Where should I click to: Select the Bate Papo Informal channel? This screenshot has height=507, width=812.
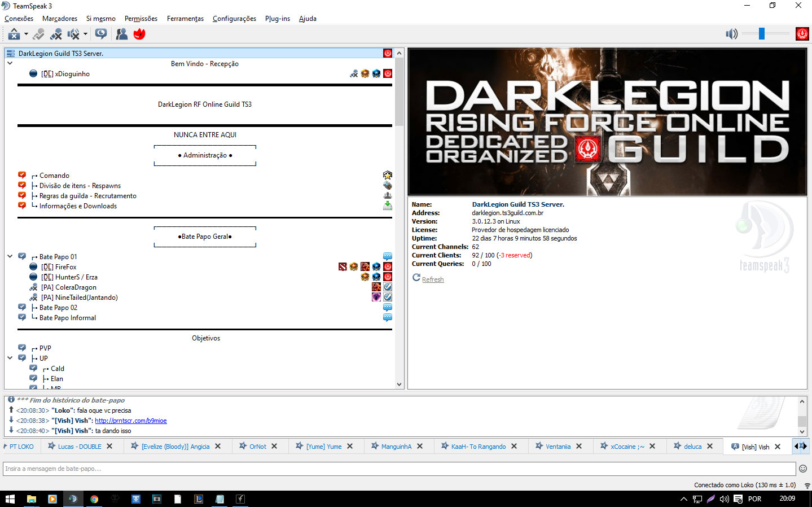point(67,318)
